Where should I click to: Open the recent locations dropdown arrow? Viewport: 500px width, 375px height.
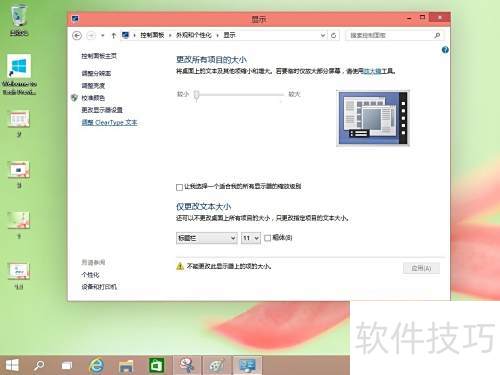(x=103, y=35)
